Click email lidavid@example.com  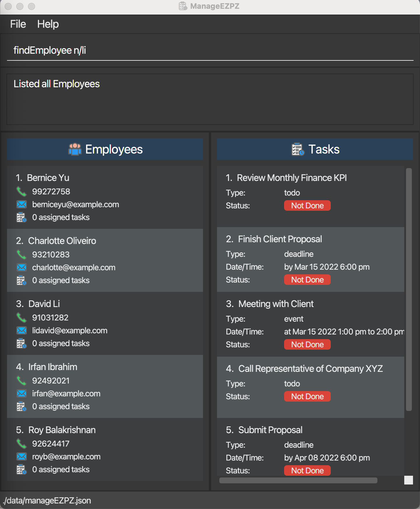click(x=70, y=330)
